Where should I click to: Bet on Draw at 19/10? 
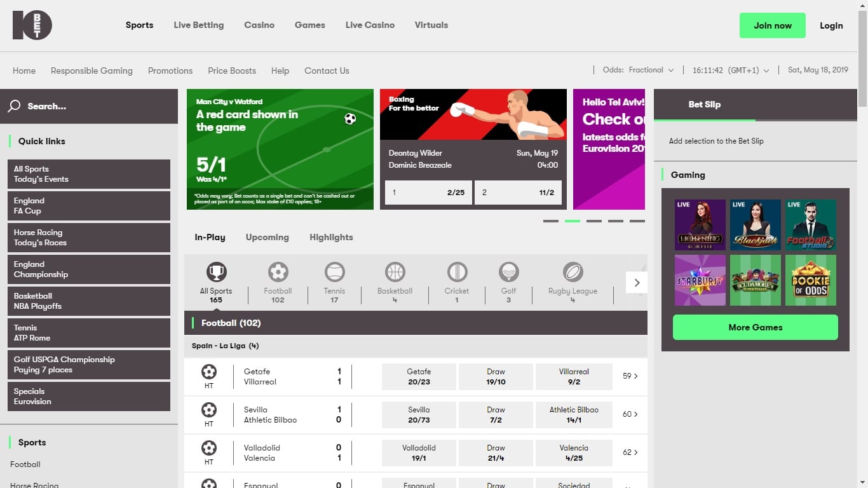point(496,377)
